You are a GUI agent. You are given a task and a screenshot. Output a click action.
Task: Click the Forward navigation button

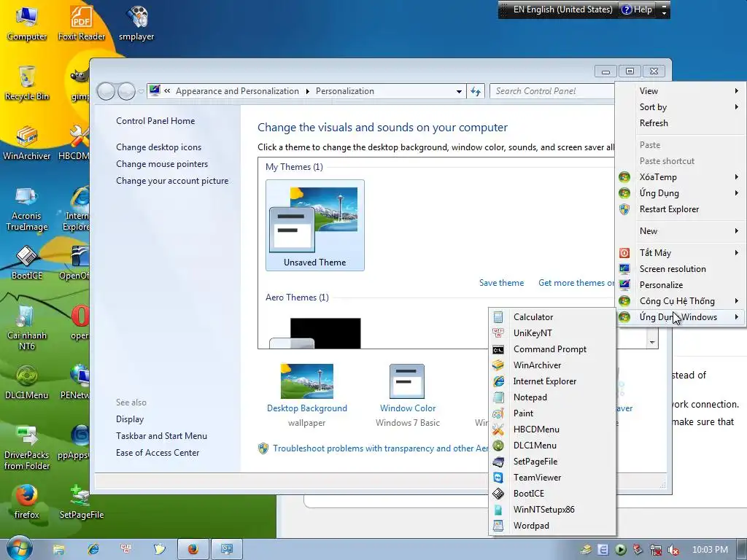click(126, 91)
